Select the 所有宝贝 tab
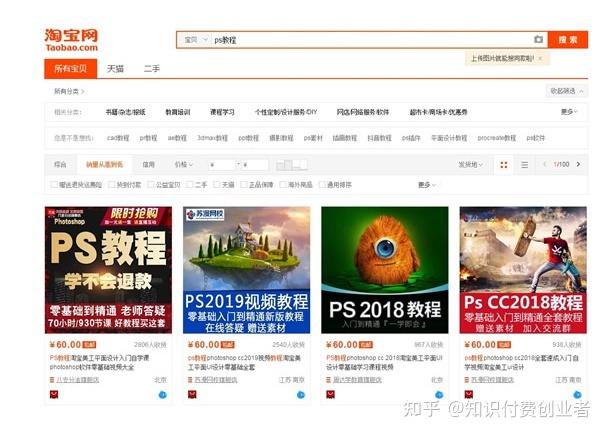 [70, 68]
